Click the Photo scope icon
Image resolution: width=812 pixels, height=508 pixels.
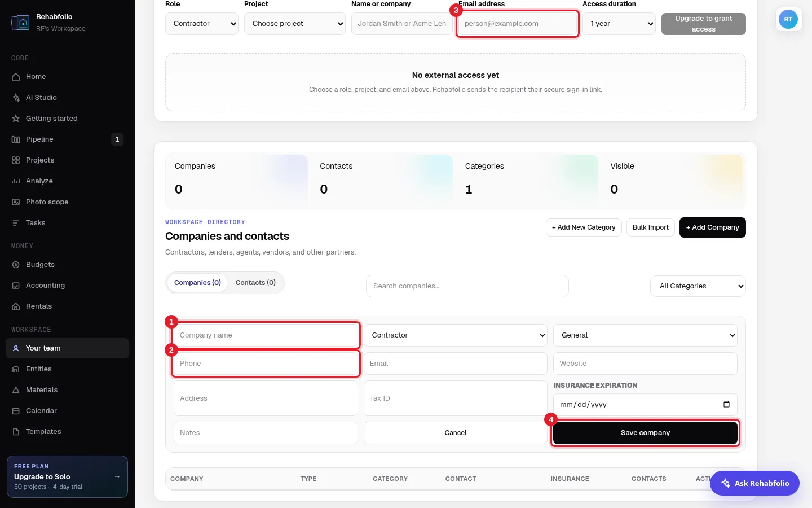tap(16, 202)
